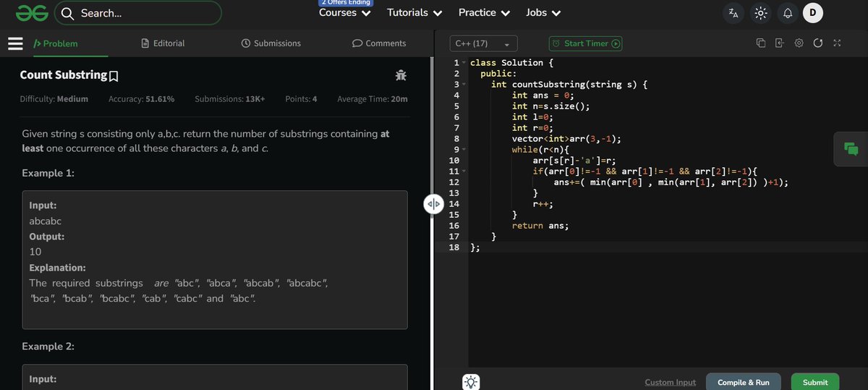Switch to the Submissions tab

(271, 43)
